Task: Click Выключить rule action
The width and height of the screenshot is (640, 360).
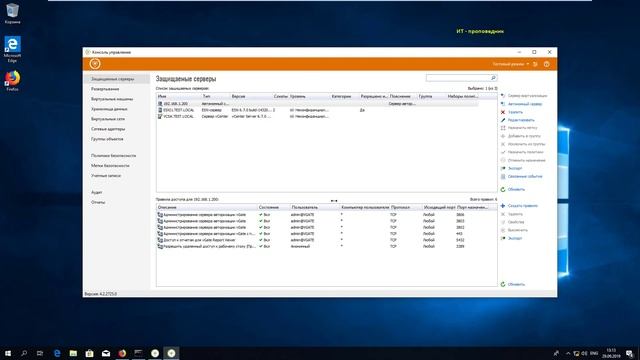Action: pyautogui.click(x=514, y=230)
